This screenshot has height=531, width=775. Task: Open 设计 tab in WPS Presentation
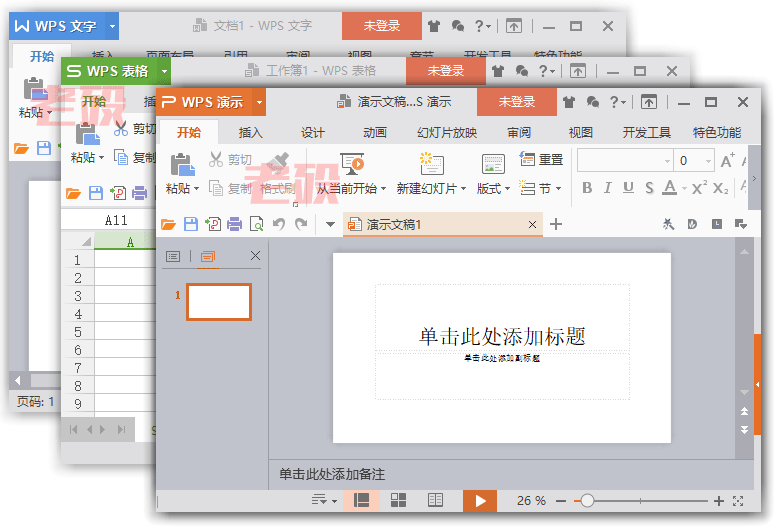coord(312,133)
